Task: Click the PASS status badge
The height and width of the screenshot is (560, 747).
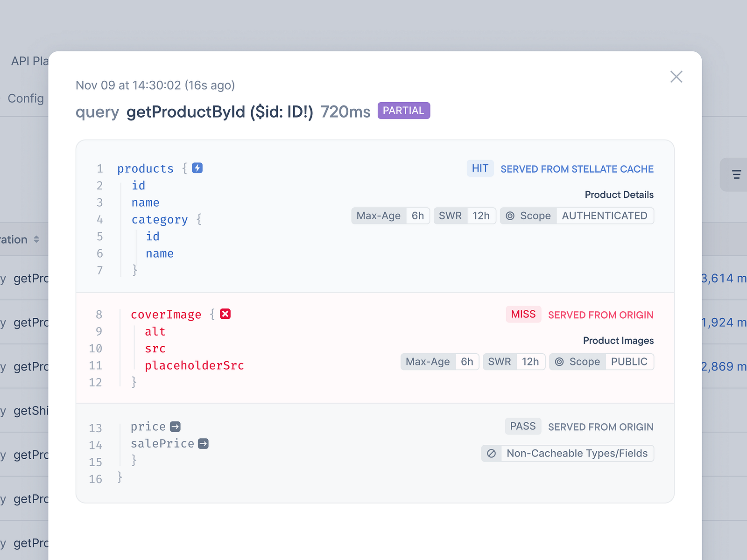Action: [522, 426]
